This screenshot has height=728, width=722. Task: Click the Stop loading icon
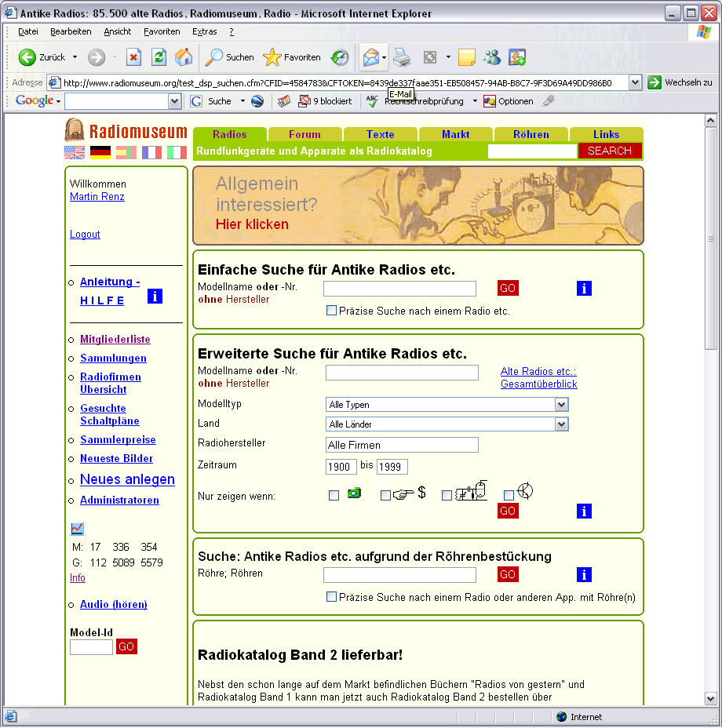(134, 57)
